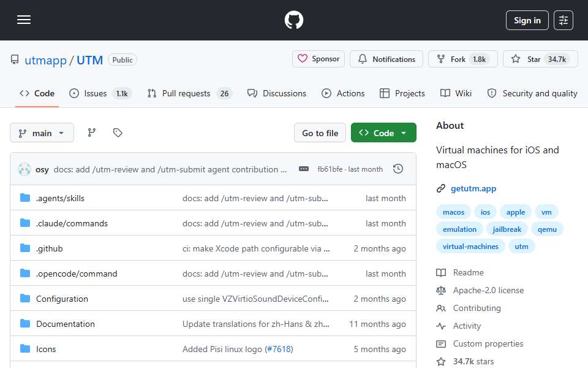Open the Icons folder
The width and height of the screenshot is (588, 368).
click(x=46, y=349)
